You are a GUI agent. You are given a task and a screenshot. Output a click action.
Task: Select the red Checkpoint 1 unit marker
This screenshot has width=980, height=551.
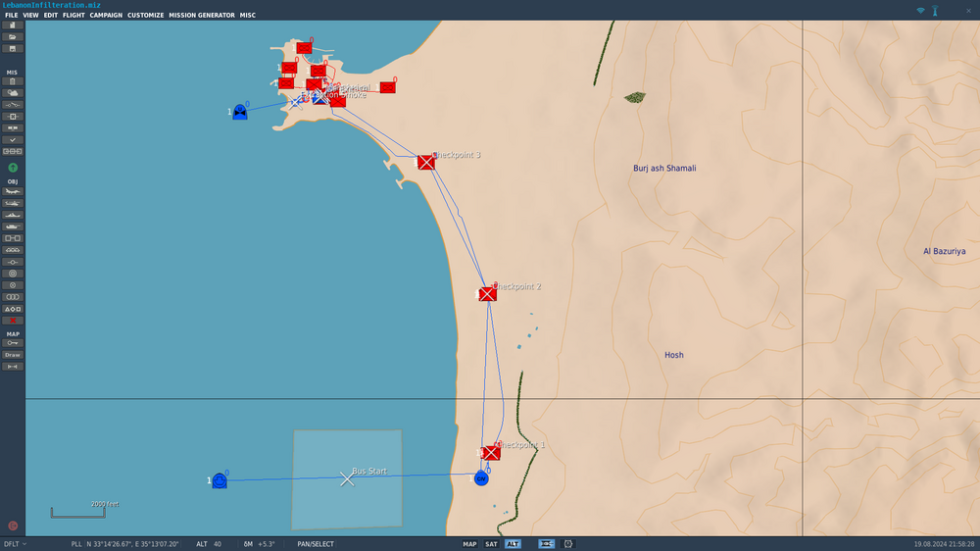point(491,452)
